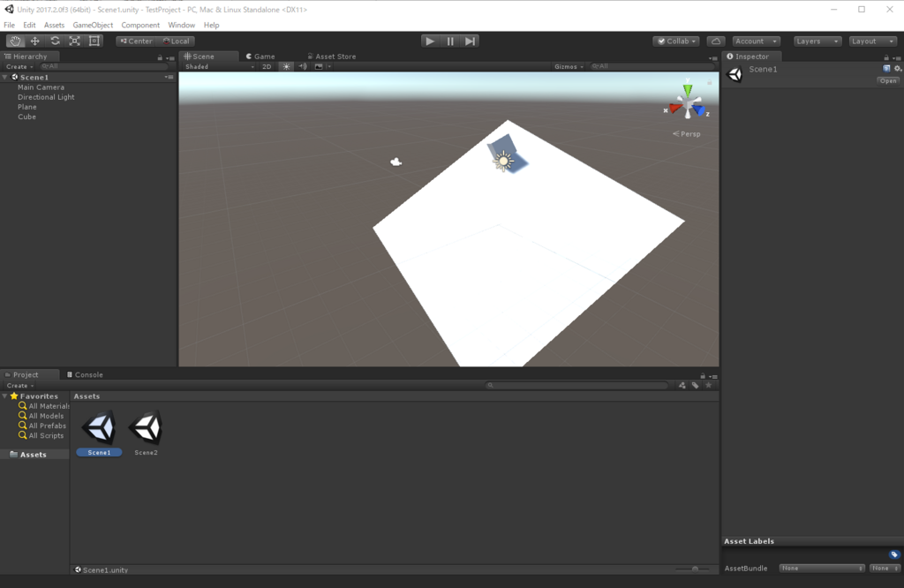The image size is (904, 588).
Task: Open the Account dropdown
Action: [757, 41]
